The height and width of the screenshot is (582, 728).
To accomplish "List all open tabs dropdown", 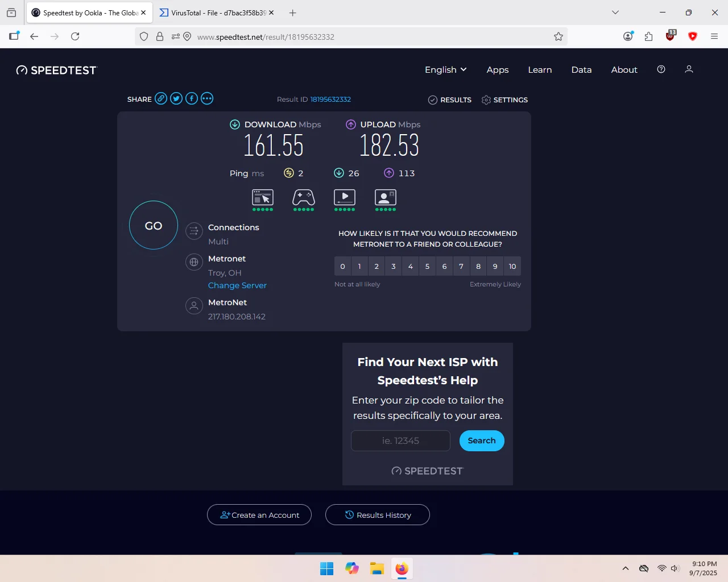I will click(615, 13).
